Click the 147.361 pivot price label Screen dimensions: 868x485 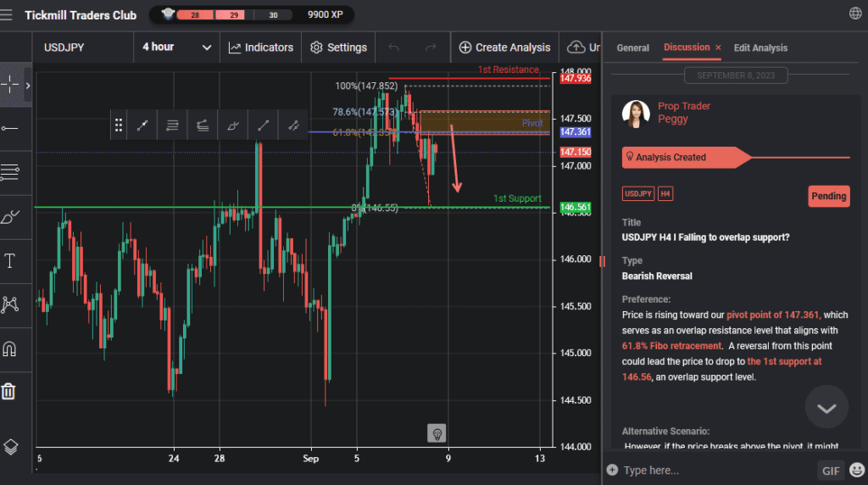(x=576, y=131)
